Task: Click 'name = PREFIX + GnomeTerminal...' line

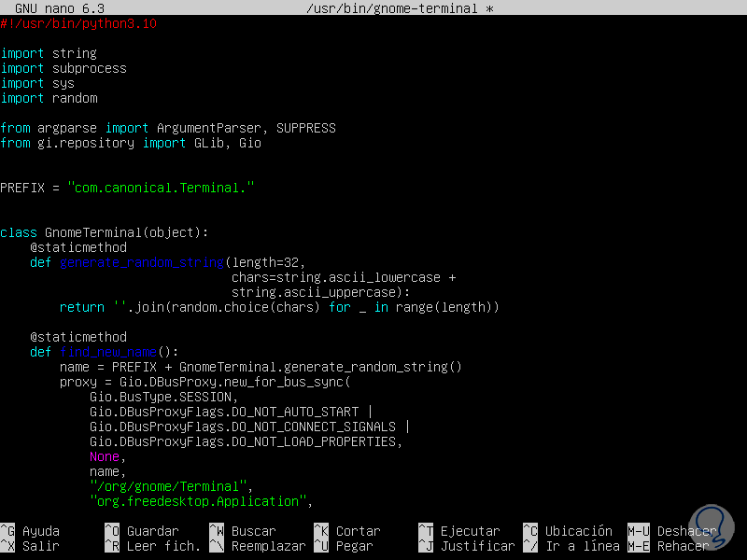Action: pyautogui.click(x=261, y=367)
